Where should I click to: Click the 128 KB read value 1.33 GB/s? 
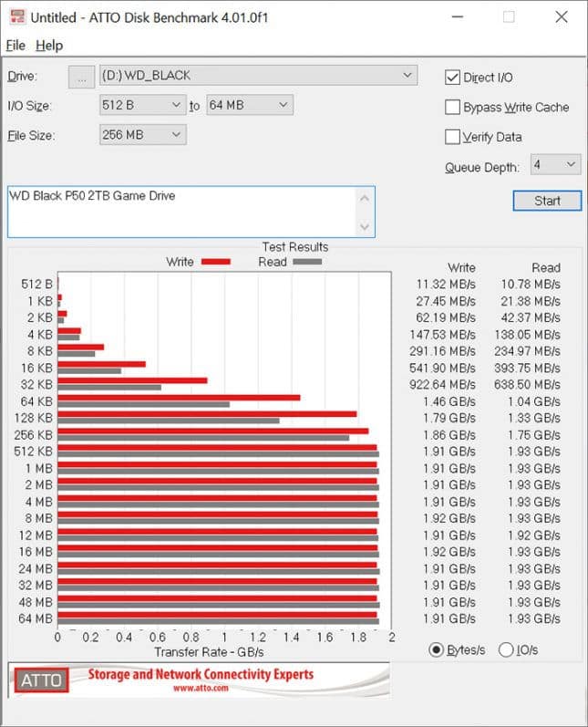534,418
